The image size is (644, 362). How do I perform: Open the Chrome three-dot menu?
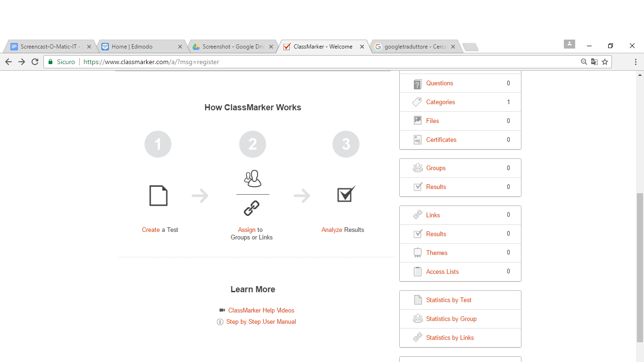[x=636, y=62]
